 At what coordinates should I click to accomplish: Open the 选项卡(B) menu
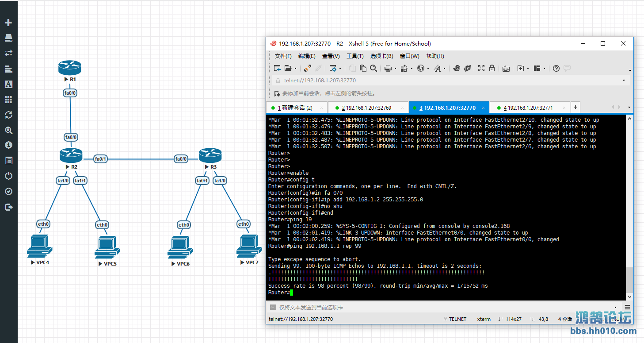click(381, 56)
